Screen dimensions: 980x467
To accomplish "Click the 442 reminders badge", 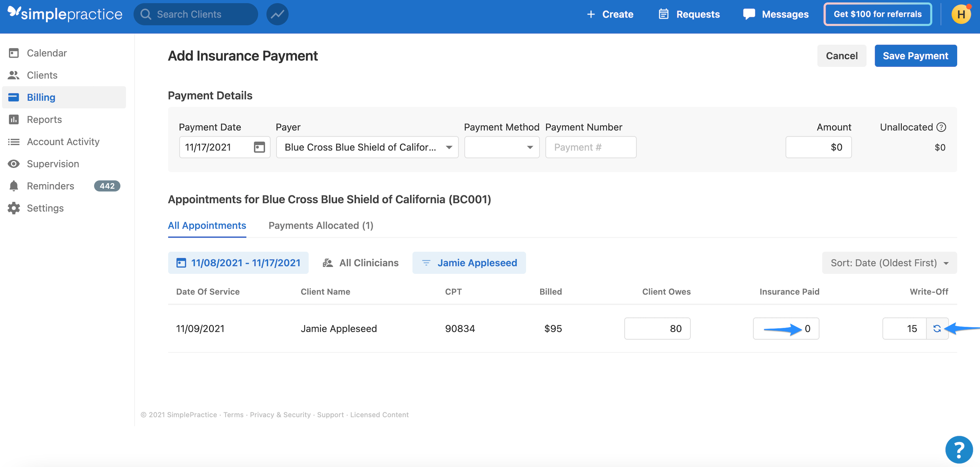I will 107,186.
